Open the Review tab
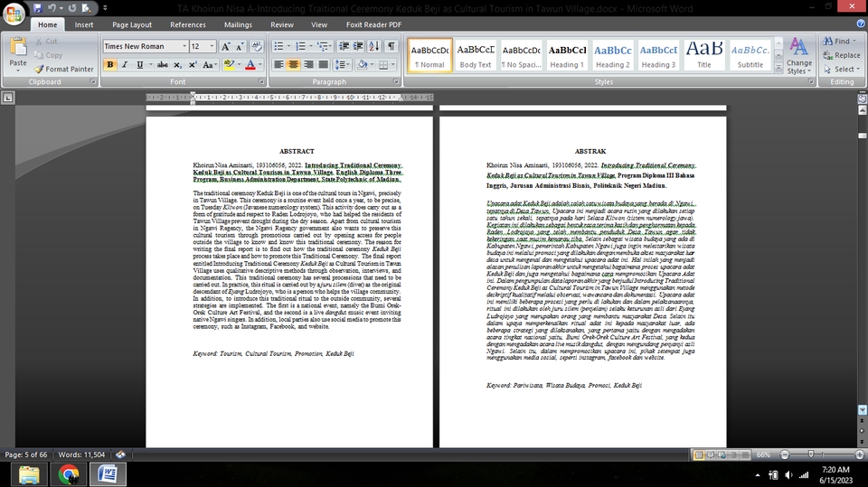This screenshot has width=868, height=487. pos(282,25)
